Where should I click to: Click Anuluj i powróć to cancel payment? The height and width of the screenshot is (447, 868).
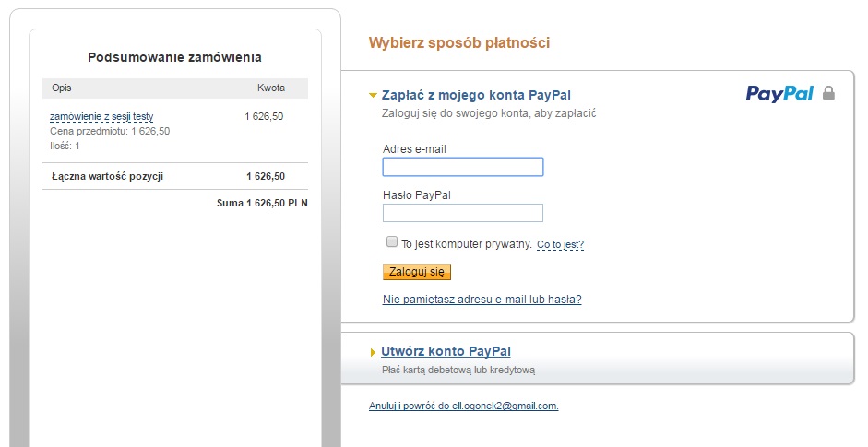pos(463,406)
